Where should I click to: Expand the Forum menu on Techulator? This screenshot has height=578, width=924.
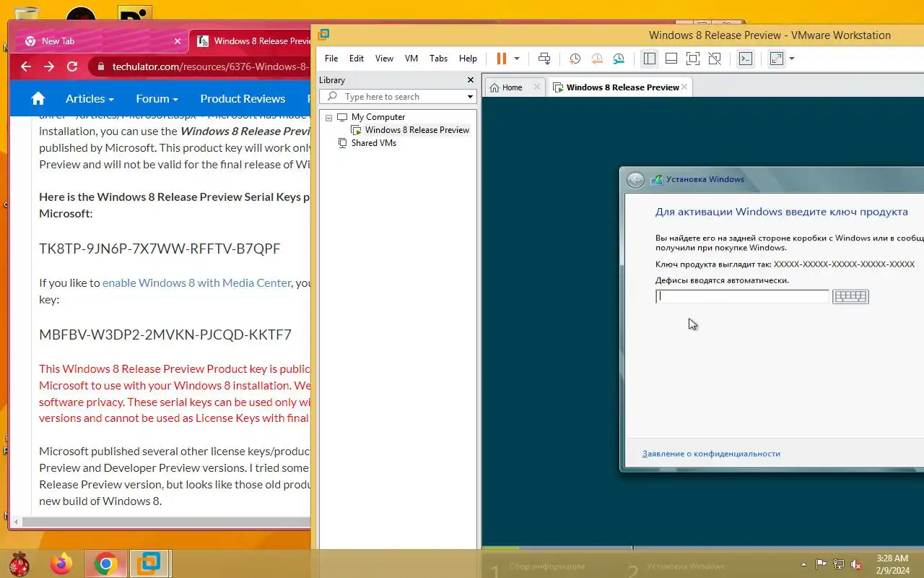pyautogui.click(x=157, y=98)
